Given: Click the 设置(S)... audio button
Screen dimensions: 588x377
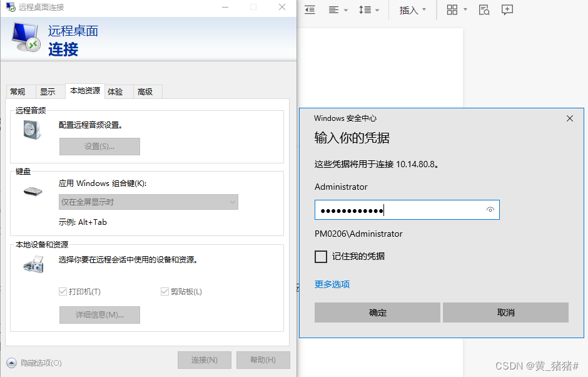Looking at the screenshot, I should click(x=99, y=147).
